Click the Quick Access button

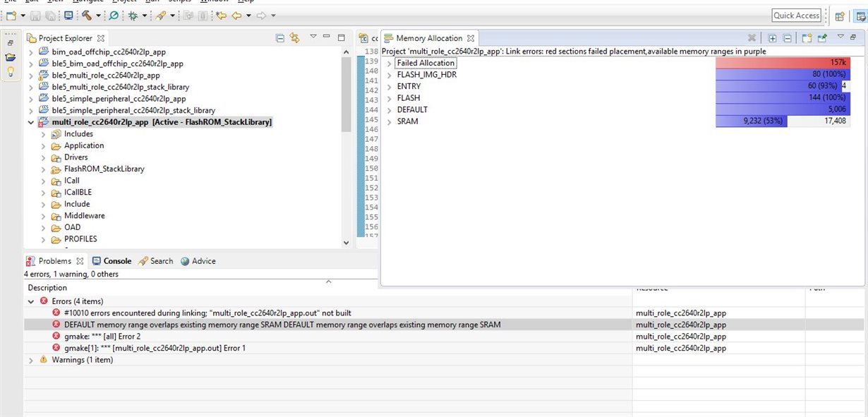coord(796,14)
